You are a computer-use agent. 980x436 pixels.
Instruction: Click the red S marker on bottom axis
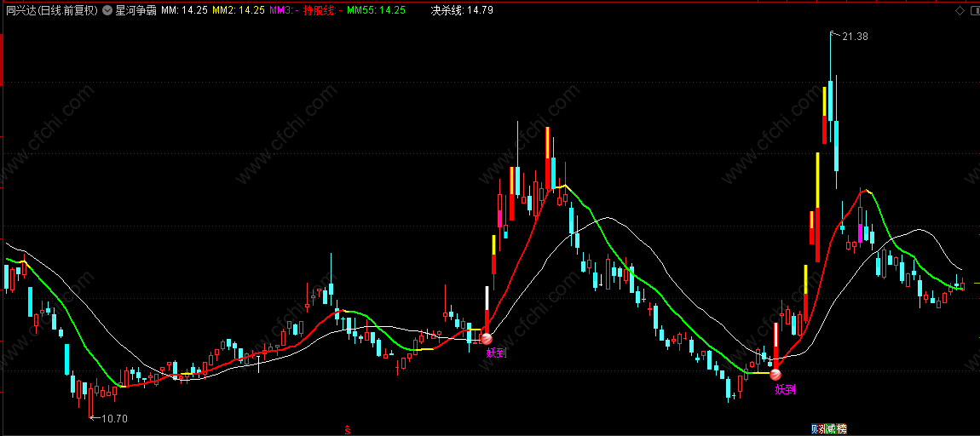(348, 430)
